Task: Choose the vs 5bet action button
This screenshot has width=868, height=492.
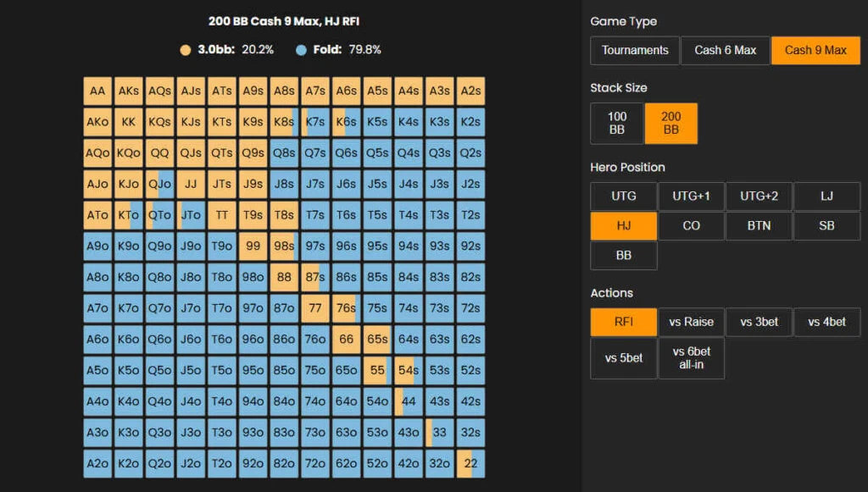Action: point(623,357)
